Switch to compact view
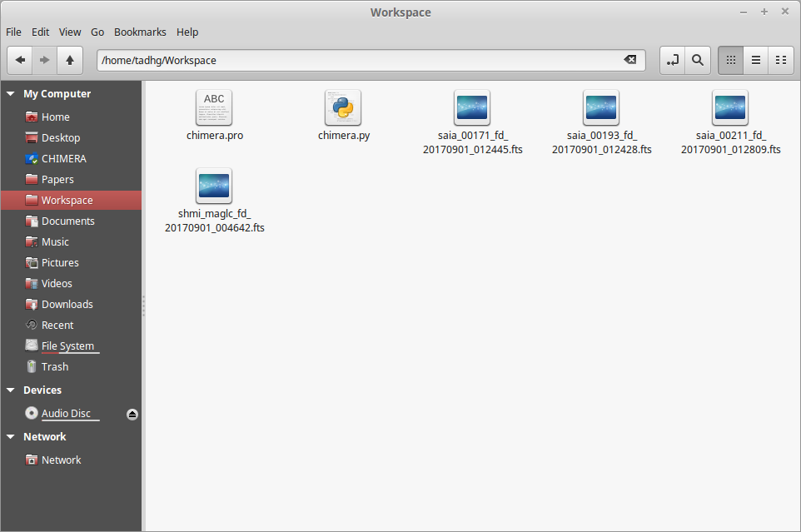The image size is (801, 532). (x=781, y=60)
